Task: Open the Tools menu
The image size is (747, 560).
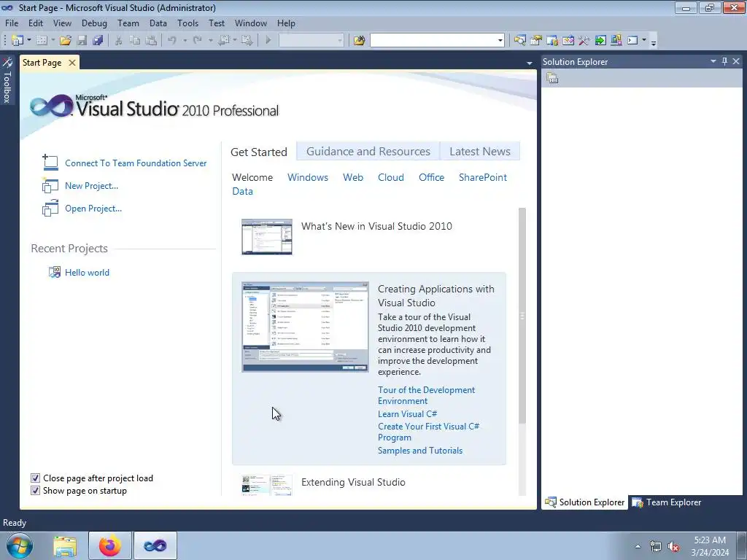Action: coord(187,23)
